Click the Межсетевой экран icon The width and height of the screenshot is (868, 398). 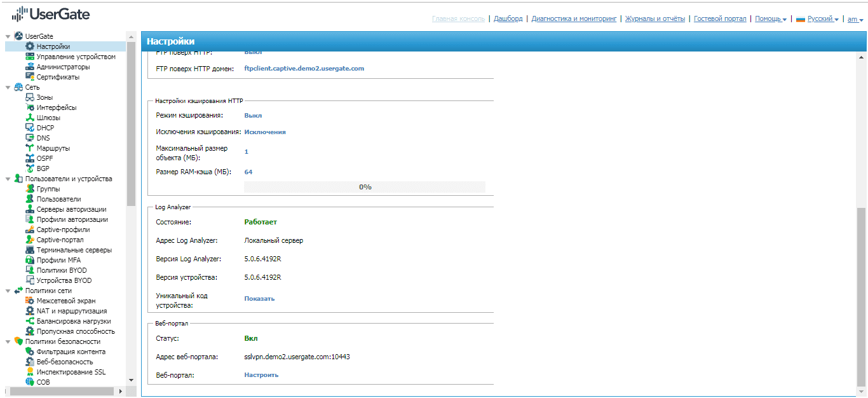(x=30, y=301)
